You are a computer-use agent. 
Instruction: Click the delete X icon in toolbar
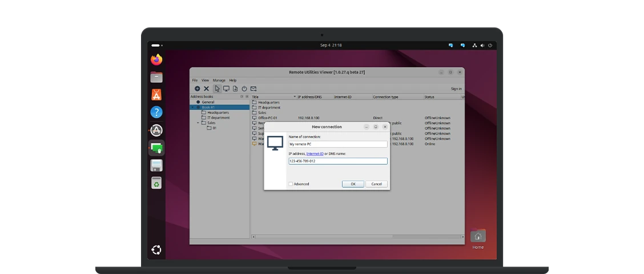(207, 88)
